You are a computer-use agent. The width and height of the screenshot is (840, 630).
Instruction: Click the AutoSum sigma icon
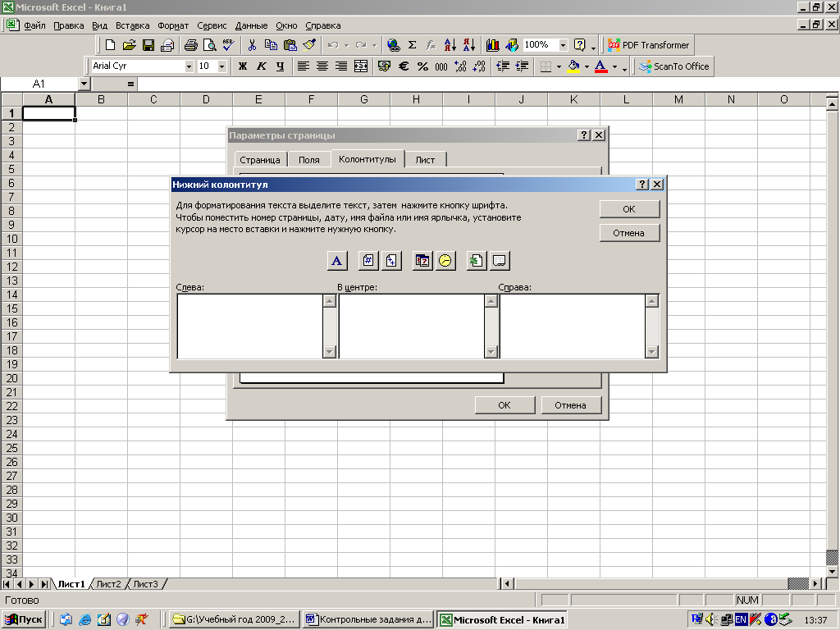coord(412,45)
